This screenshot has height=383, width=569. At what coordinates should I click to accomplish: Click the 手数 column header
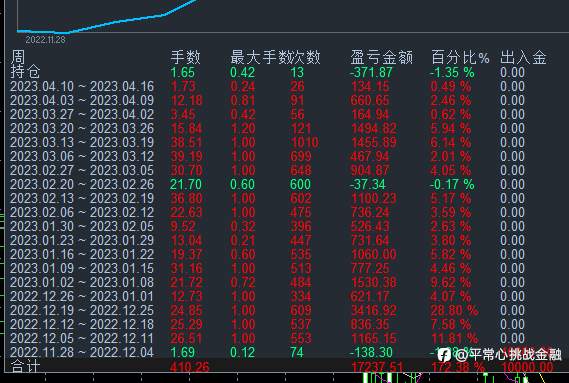(x=185, y=57)
